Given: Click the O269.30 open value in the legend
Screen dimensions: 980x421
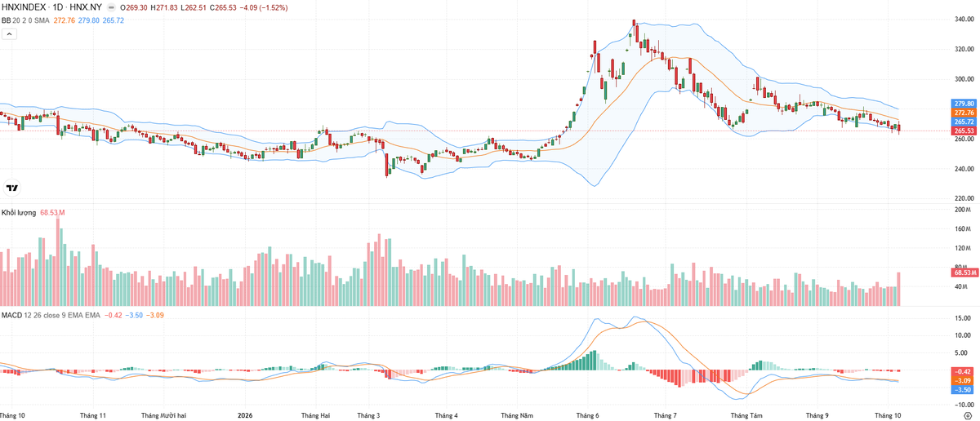Looking at the screenshot, I should pyautogui.click(x=133, y=7).
